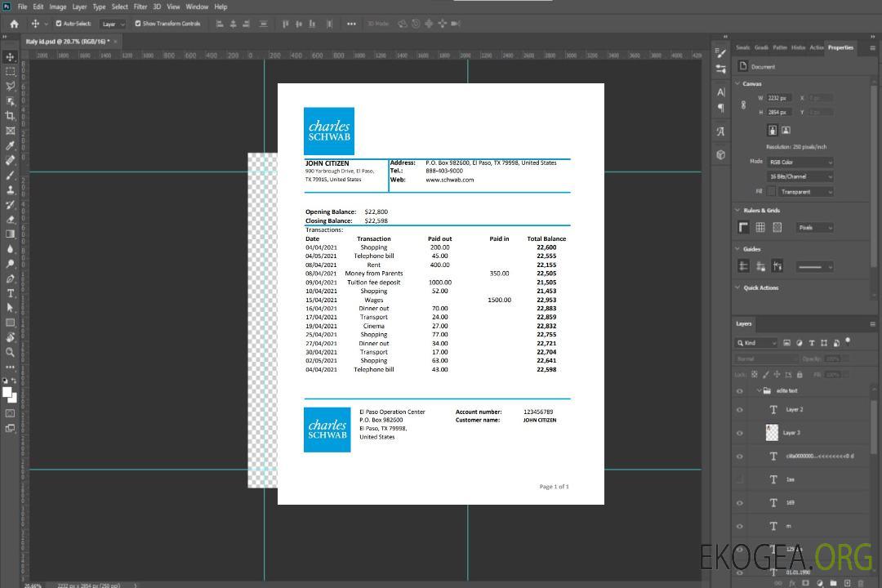Show the hidden '1se' text layer
This screenshot has height=588, width=882.
click(x=740, y=479)
